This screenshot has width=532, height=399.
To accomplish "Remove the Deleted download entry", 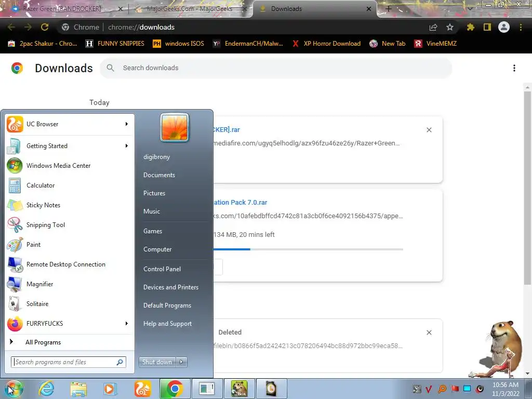I will (x=429, y=332).
